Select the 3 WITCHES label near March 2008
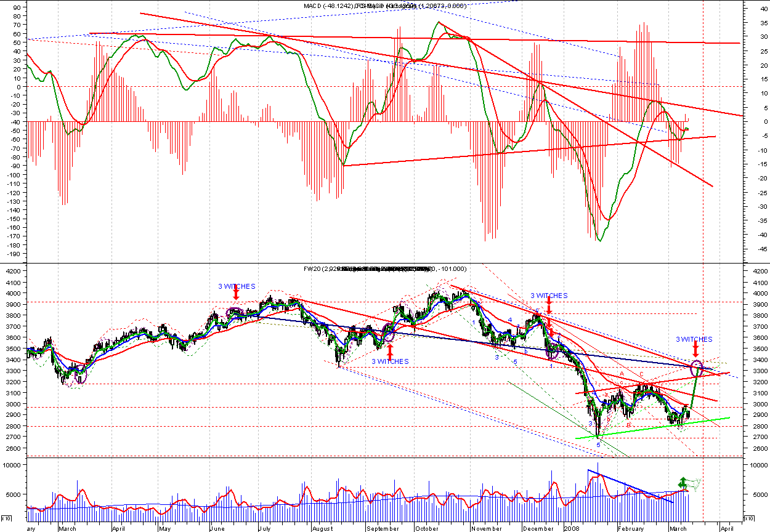Viewport: 770px width, 532px height. pyautogui.click(x=694, y=339)
